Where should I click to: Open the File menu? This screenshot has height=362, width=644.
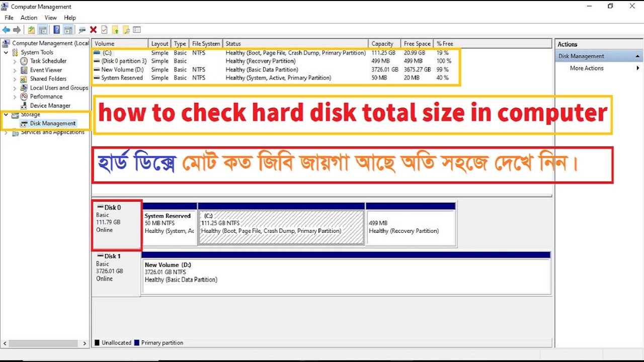[x=9, y=18]
